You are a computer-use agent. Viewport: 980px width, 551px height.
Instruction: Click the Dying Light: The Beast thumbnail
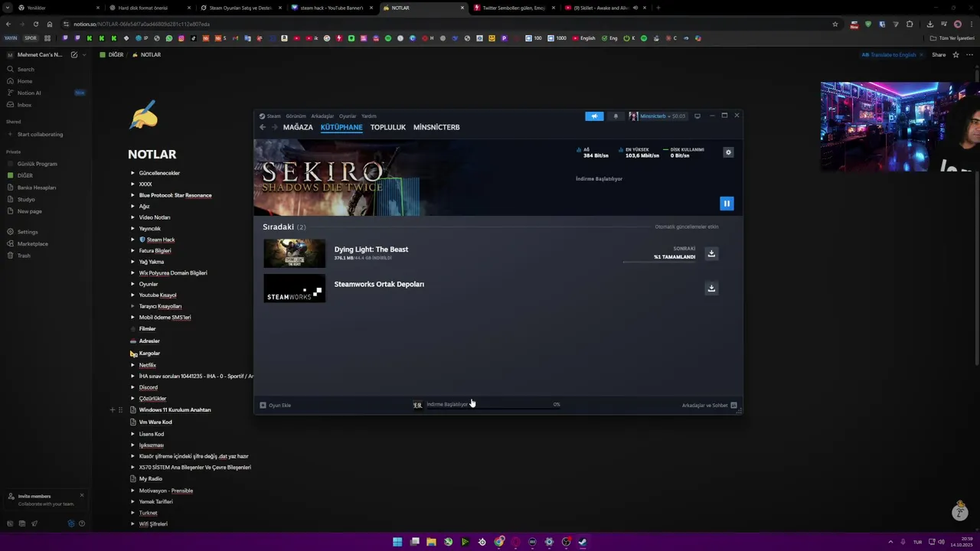pyautogui.click(x=295, y=253)
